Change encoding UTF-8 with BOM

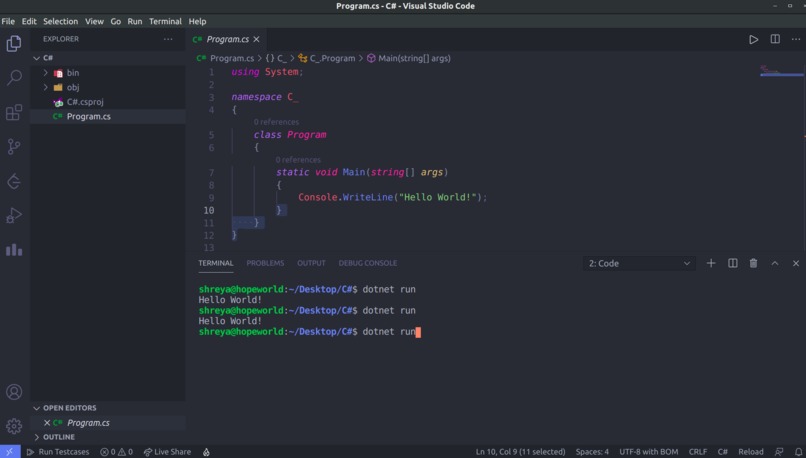[x=648, y=452]
